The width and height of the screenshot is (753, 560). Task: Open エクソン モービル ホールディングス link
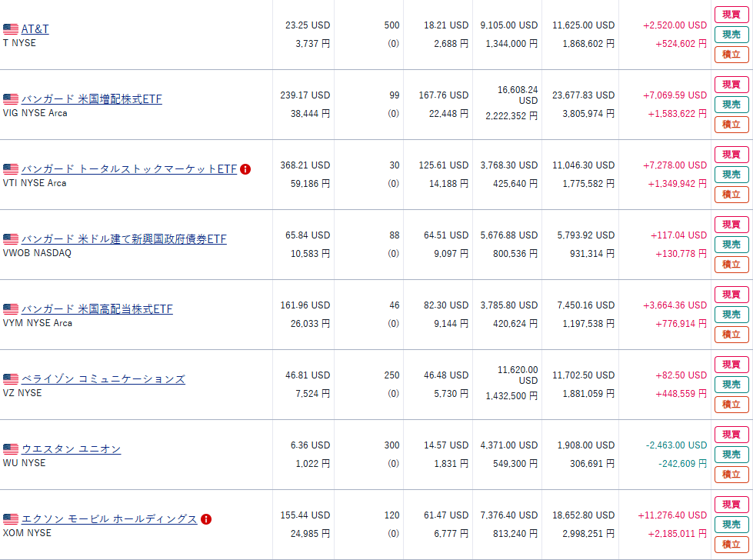coord(109,519)
